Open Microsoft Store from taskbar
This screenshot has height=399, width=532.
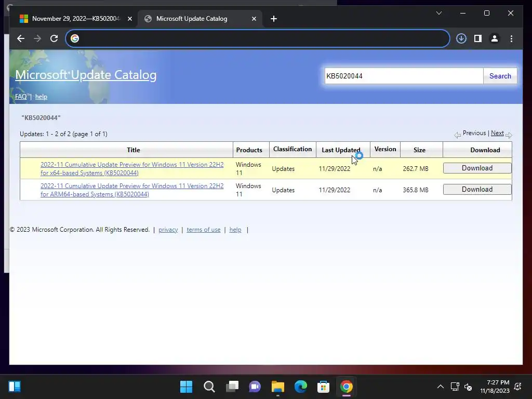323,387
